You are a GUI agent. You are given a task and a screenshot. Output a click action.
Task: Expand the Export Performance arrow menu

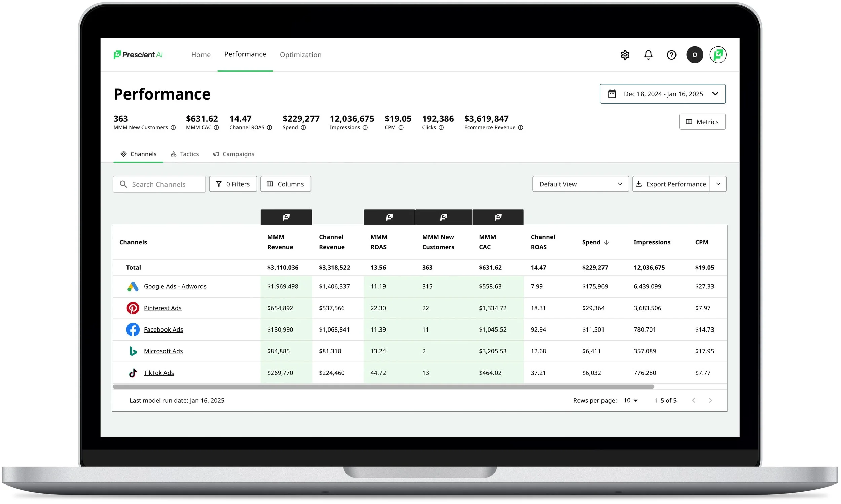pyautogui.click(x=718, y=184)
